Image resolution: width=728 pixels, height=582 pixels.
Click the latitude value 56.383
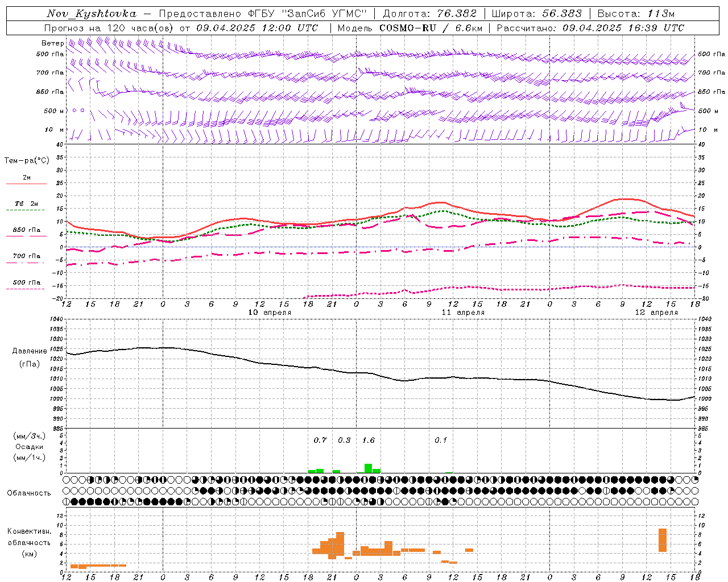coord(562,14)
